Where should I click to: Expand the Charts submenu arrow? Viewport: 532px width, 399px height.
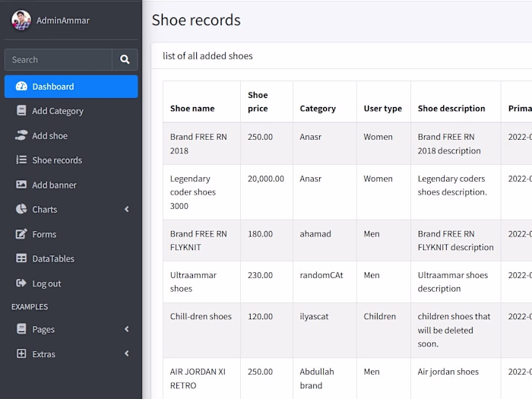pyautogui.click(x=127, y=209)
